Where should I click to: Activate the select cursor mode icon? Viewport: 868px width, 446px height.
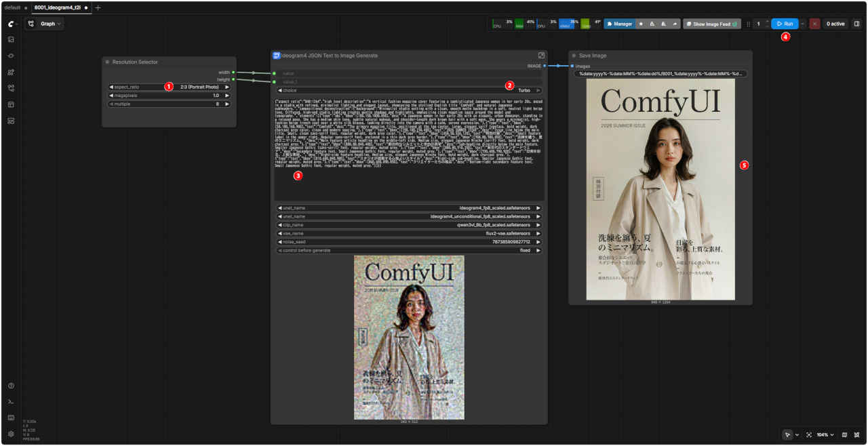pyautogui.click(x=787, y=434)
